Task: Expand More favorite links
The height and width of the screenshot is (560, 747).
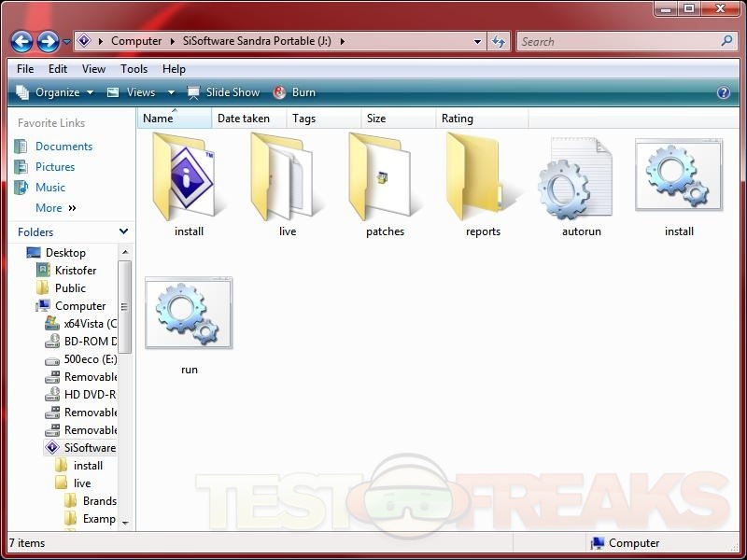Action: pyautogui.click(x=55, y=208)
